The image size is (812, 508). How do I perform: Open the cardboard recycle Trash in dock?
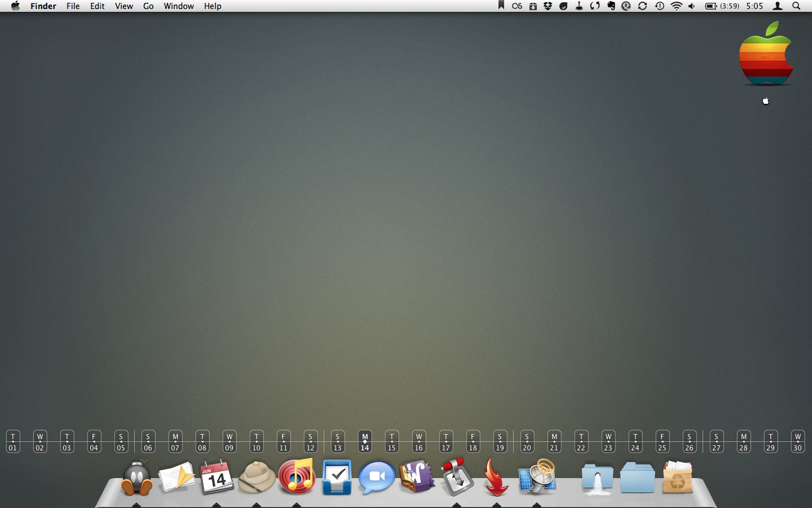click(677, 478)
